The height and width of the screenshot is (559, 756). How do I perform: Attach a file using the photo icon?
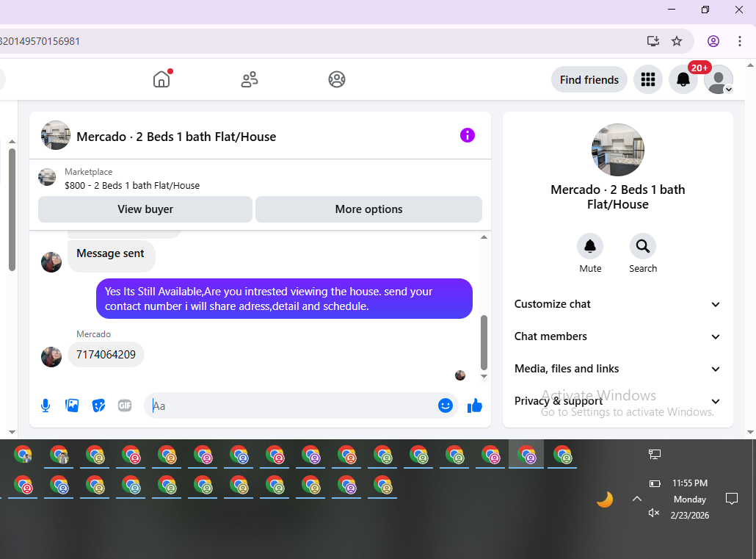[72, 405]
